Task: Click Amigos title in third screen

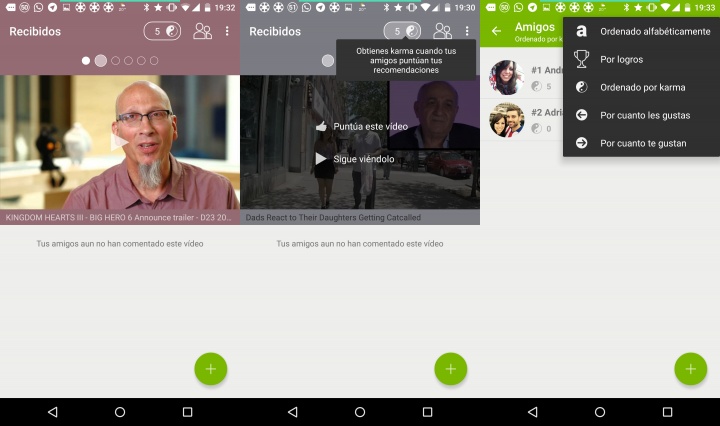Action: [x=535, y=27]
